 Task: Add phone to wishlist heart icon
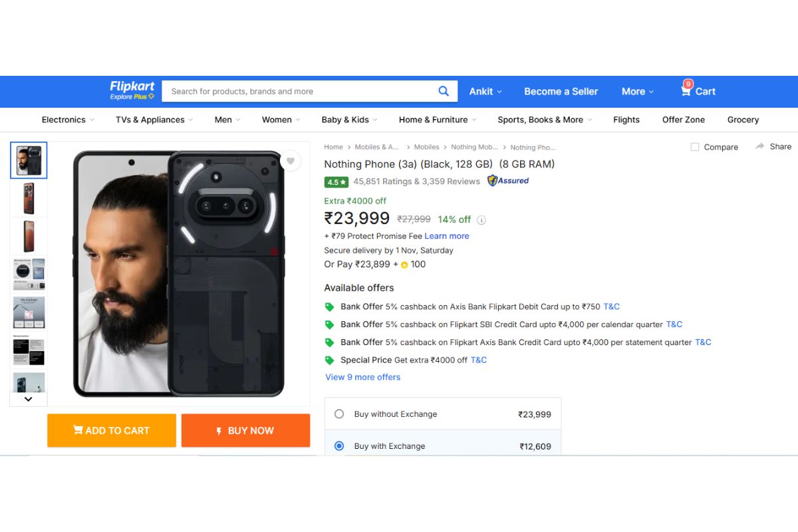tap(290, 161)
